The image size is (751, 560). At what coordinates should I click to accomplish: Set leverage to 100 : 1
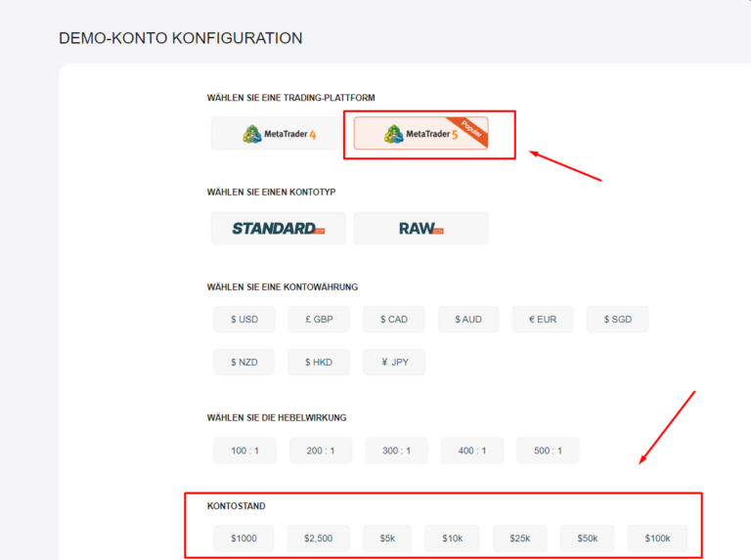coord(244,451)
